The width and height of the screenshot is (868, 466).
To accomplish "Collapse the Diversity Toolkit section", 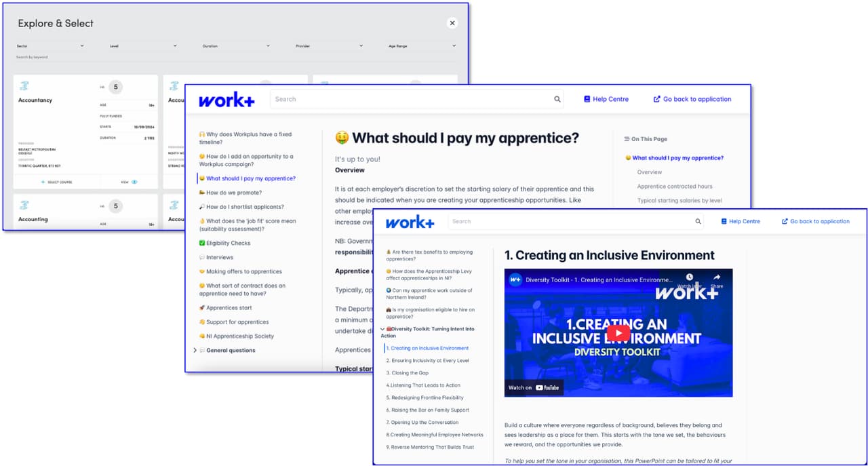I will point(382,329).
